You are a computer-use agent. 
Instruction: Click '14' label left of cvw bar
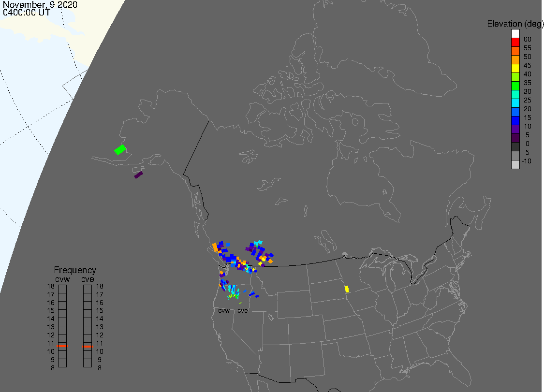tap(51, 319)
